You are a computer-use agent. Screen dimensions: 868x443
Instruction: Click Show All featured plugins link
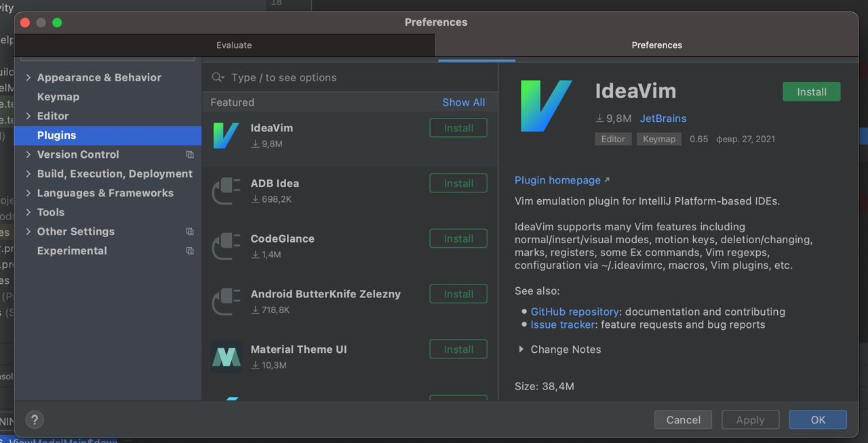[x=464, y=102]
